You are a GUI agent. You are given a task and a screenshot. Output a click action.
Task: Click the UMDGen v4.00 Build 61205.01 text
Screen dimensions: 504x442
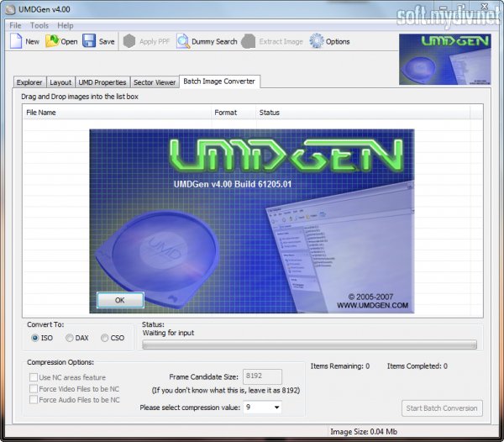233,184
